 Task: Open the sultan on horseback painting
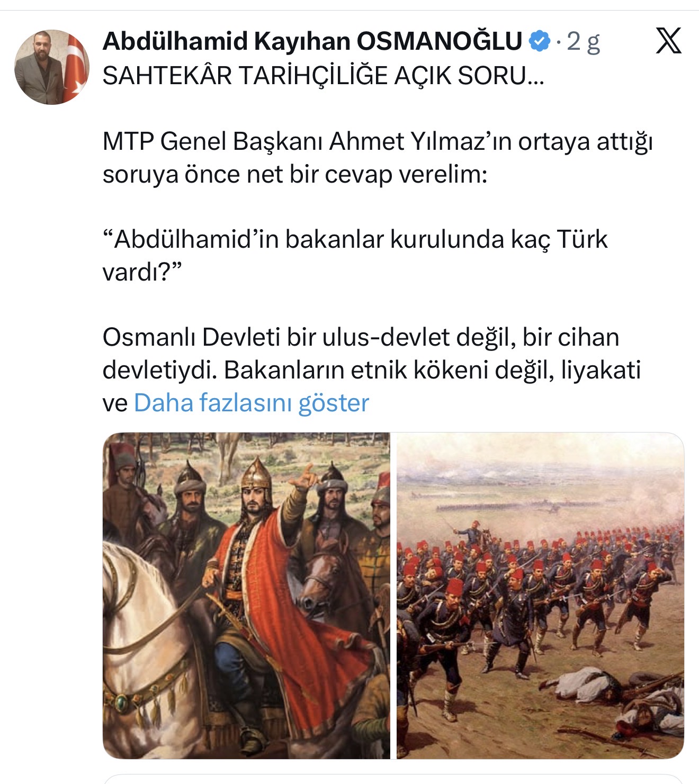pyautogui.click(x=246, y=596)
